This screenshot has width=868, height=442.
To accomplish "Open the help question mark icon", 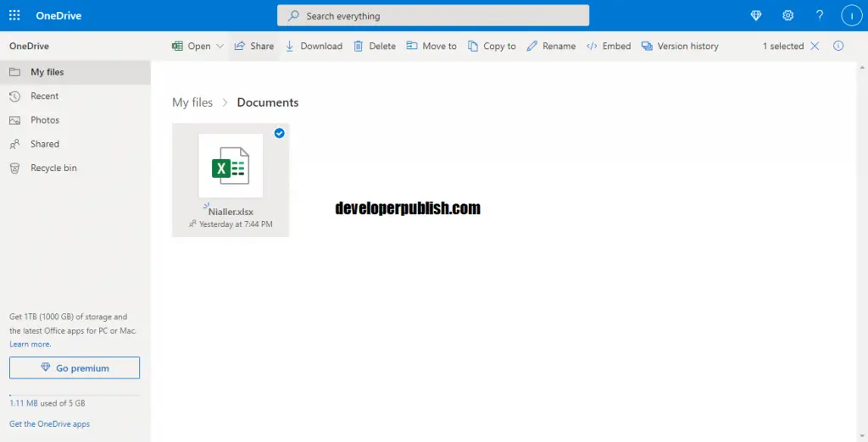I will [820, 15].
